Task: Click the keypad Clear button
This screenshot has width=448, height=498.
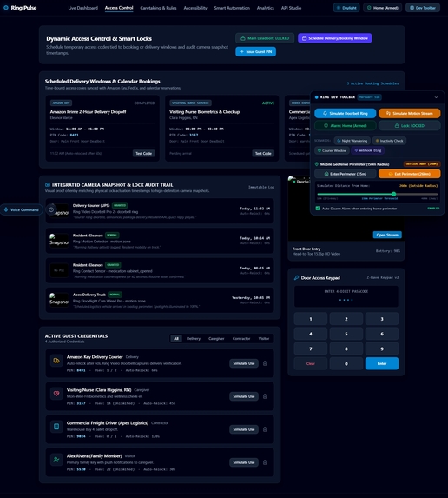Action: click(311, 363)
